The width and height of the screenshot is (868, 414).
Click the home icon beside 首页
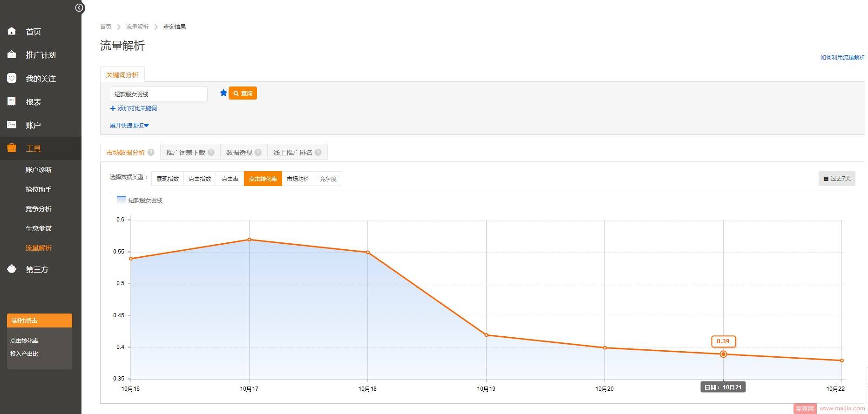click(x=12, y=31)
